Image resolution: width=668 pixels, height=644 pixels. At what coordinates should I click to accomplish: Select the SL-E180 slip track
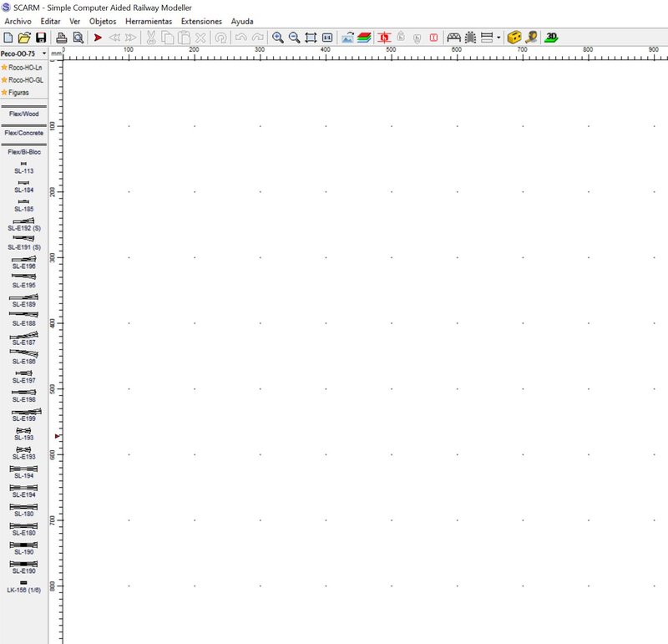24,529
